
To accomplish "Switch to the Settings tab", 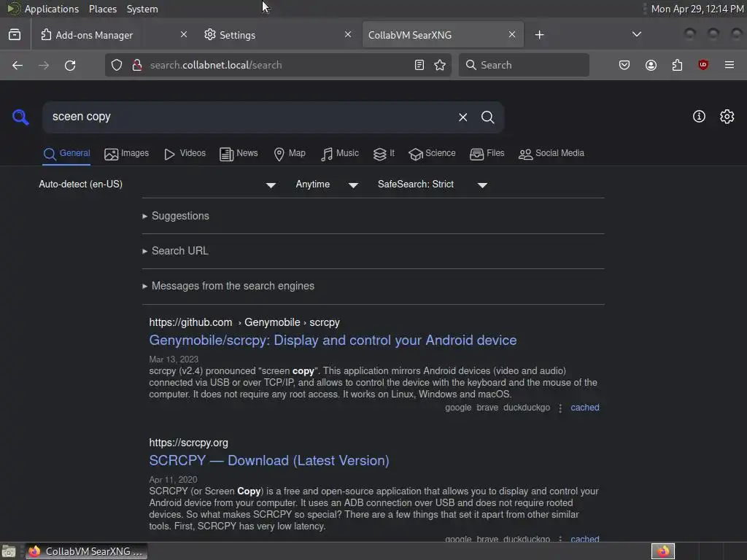I will pyautogui.click(x=277, y=35).
